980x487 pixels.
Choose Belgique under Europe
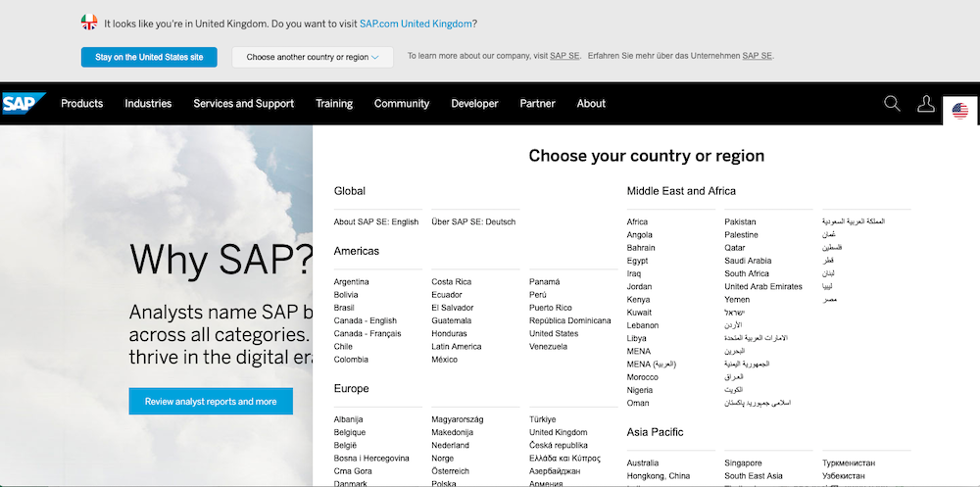tap(350, 432)
